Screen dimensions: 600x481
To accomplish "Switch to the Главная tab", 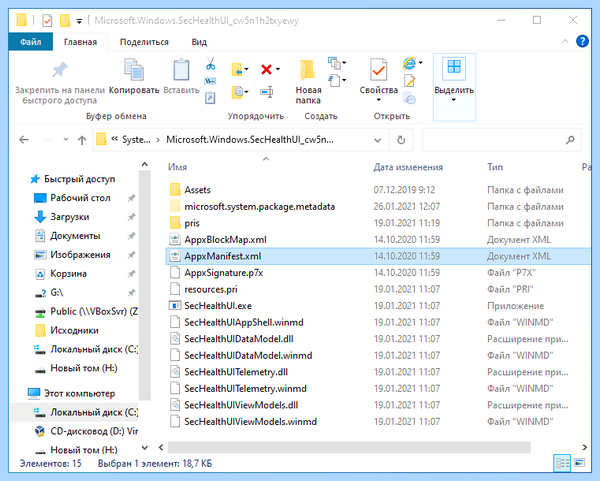I will pyautogui.click(x=80, y=42).
